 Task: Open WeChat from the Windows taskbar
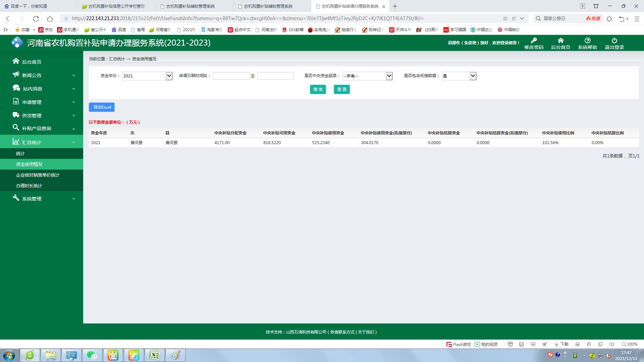click(x=92, y=355)
